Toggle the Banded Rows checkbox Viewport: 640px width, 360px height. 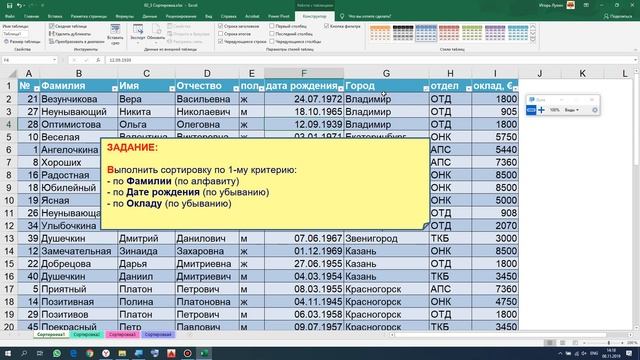point(220,42)
